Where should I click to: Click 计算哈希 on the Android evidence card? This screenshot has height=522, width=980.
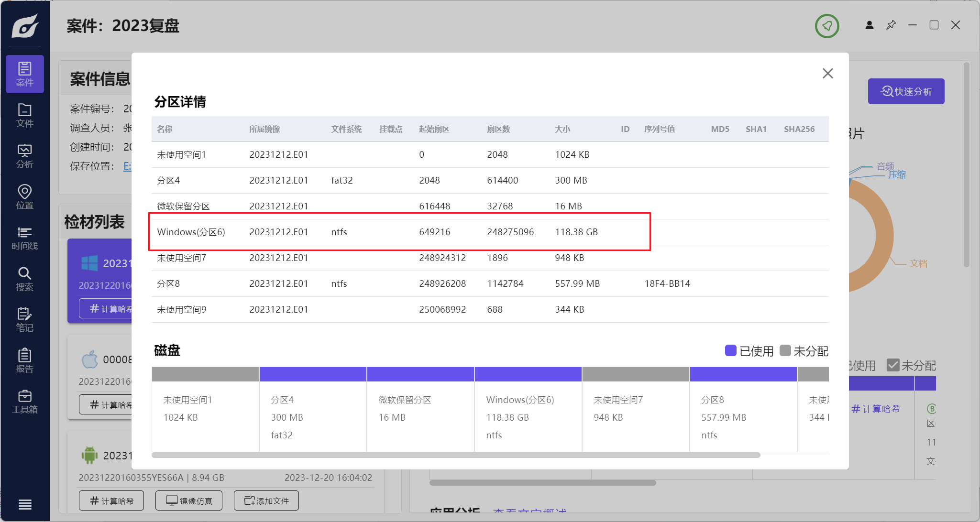[111, 500]
